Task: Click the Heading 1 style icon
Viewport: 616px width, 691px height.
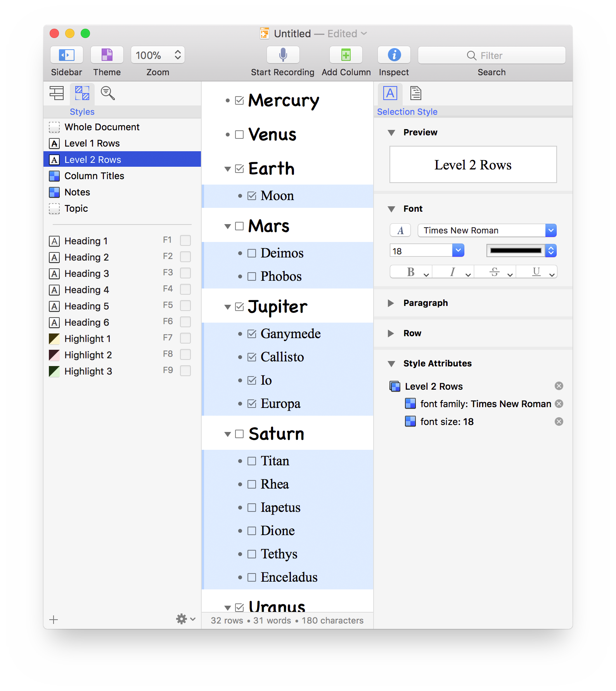Action: 54,241
